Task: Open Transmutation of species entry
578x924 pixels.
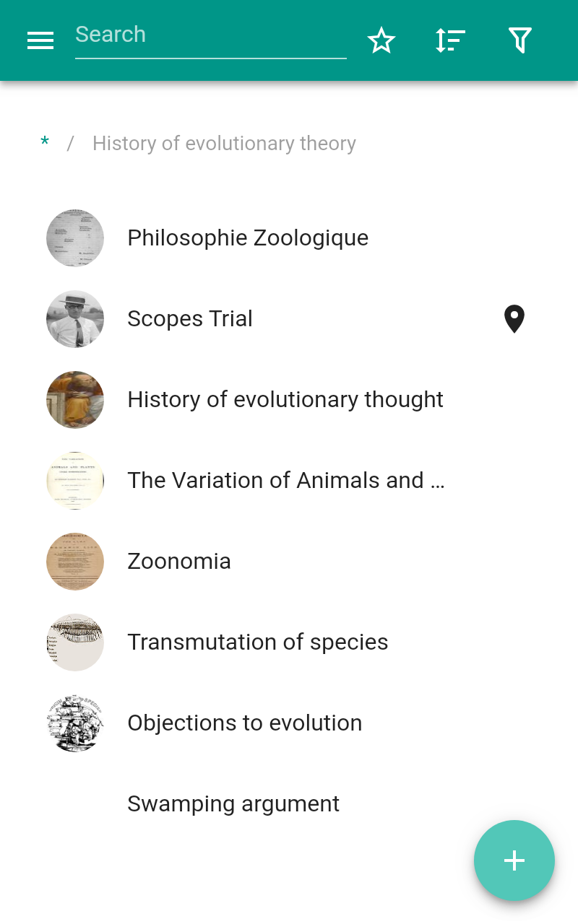Action: click(258, 642)
